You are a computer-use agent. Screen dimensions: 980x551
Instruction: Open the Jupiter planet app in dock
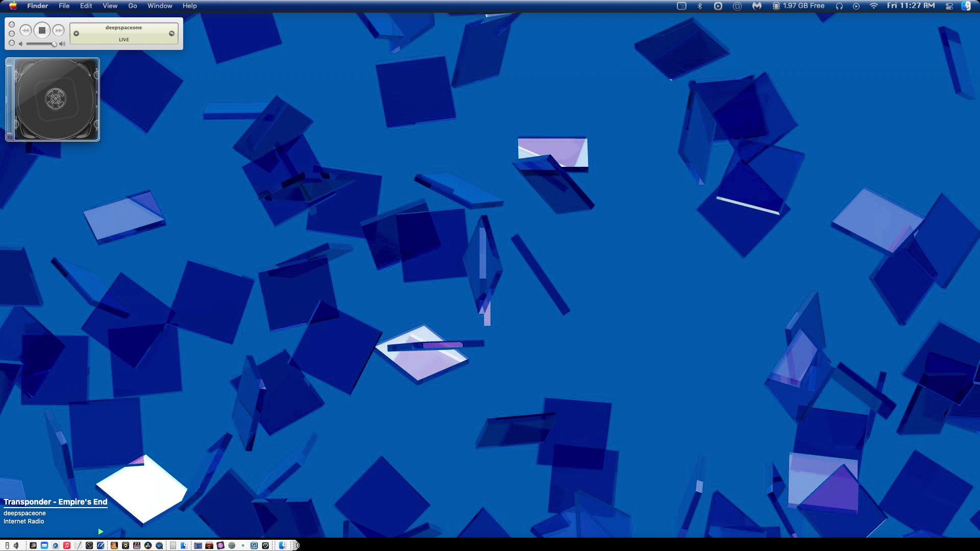[33, 545]
